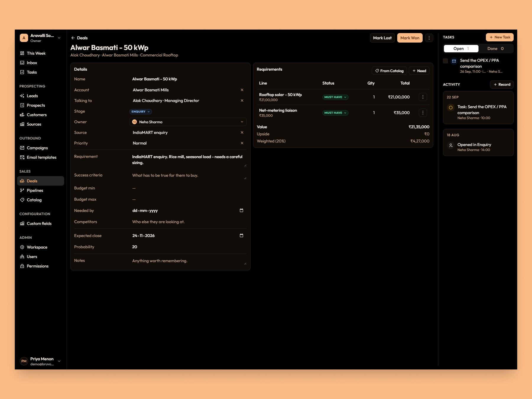Record a new activity
The image size is (532, 399).
[502, 85]
